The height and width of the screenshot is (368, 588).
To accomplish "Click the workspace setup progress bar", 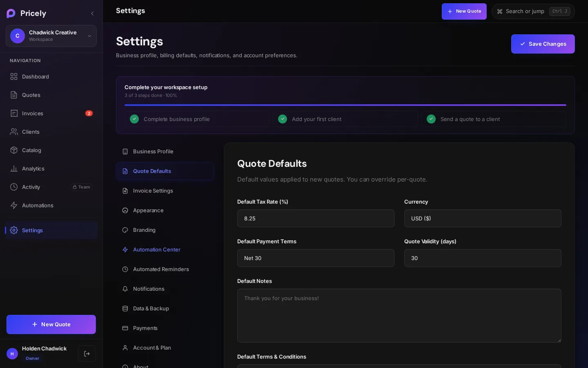I will [345, 105].
